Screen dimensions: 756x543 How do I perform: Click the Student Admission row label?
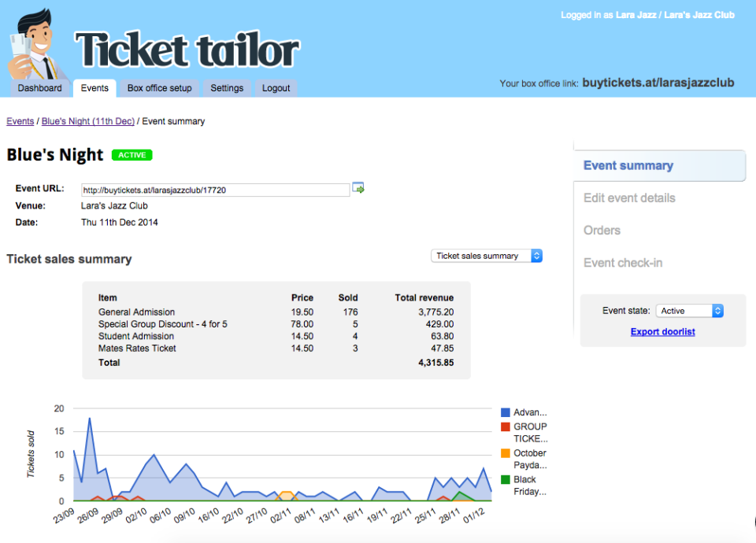(136, 336)
